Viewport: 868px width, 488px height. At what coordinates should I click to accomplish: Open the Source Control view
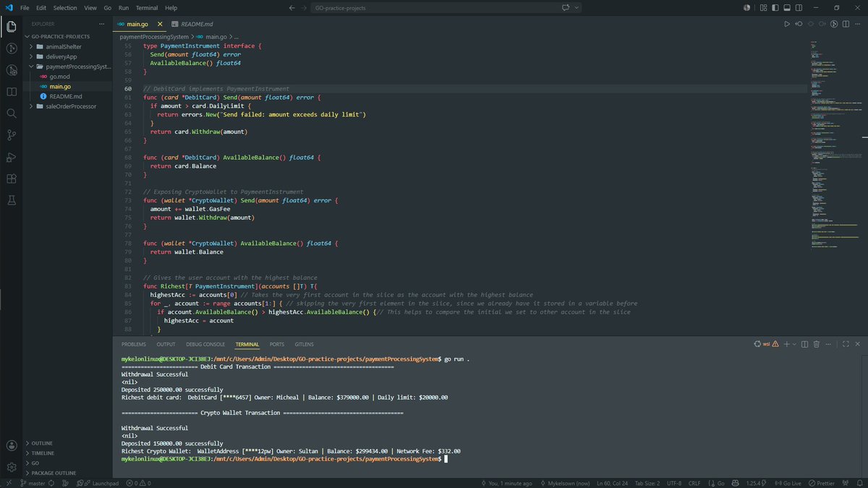point(12,135)
